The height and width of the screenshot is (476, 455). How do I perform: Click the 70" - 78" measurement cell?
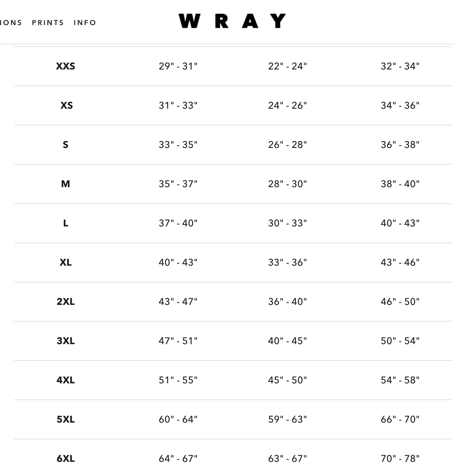pyautogui.click(x=400, y=459)
